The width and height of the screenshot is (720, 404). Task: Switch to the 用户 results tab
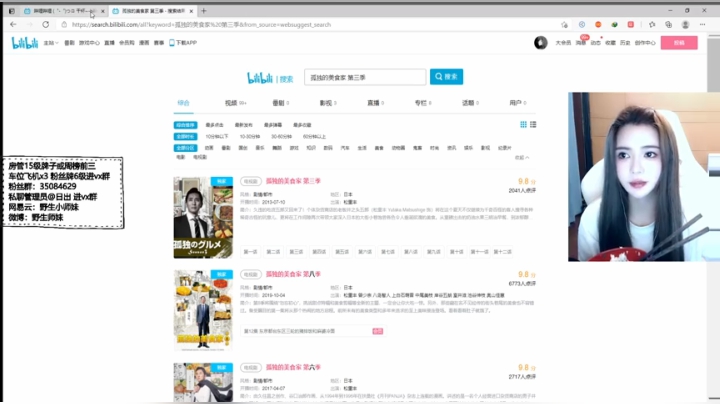(x=518, y=103)
